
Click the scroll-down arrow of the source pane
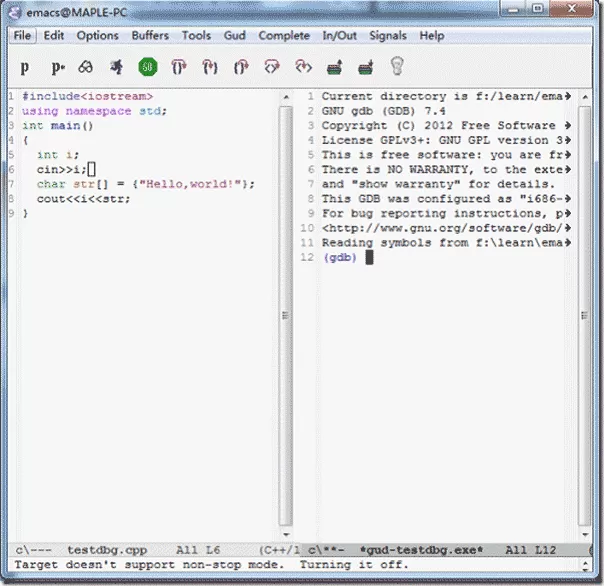tap(286, 535)
